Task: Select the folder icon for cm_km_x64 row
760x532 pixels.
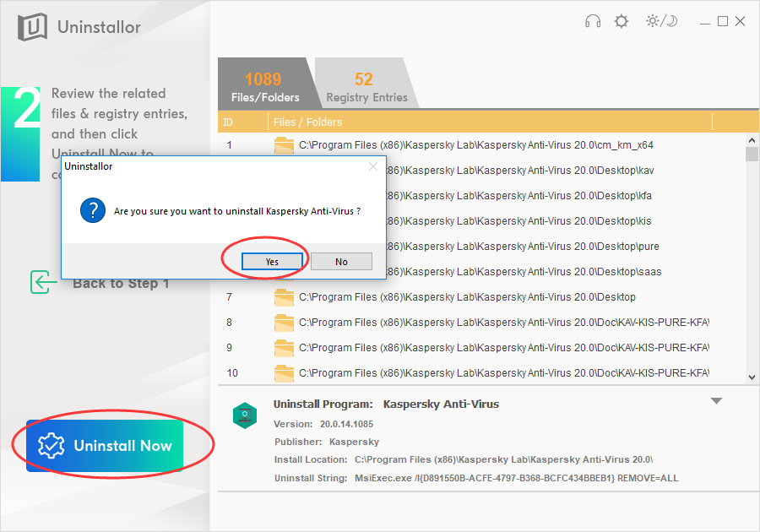Action: [284, 145]
